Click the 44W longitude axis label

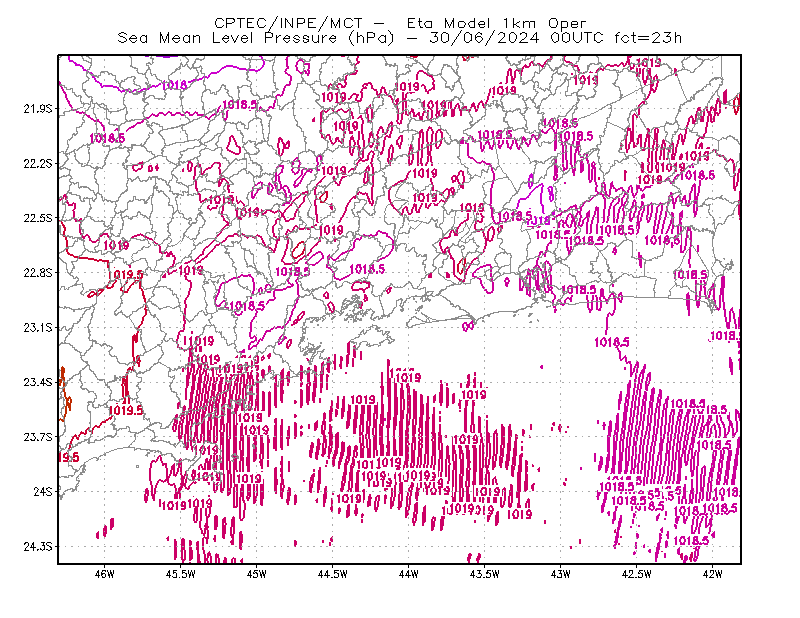click(409, 574)
